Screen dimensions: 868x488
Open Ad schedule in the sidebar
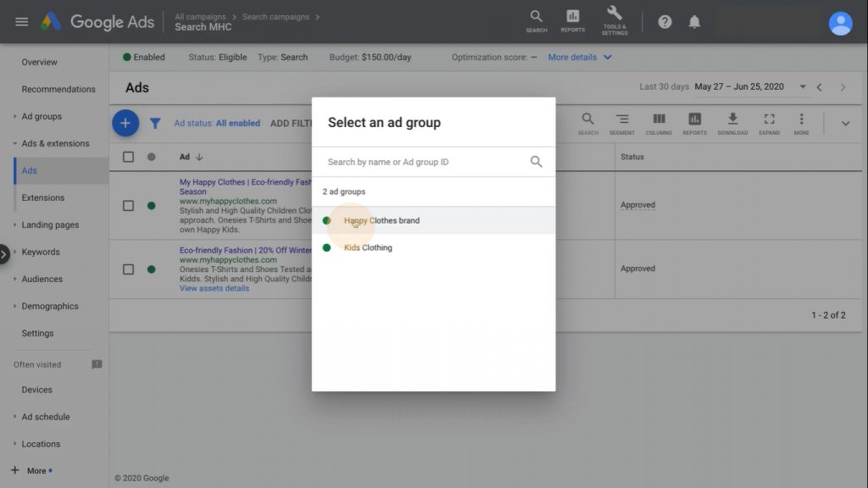pyautogui.click(x=46, y=417)
